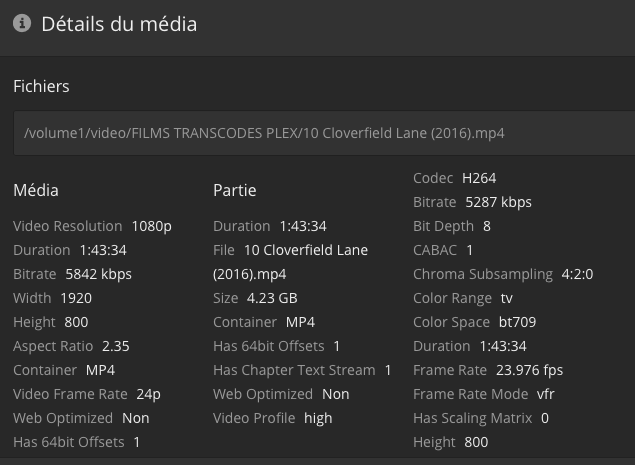Click the info icon beside Détails du média

(22, 24)
